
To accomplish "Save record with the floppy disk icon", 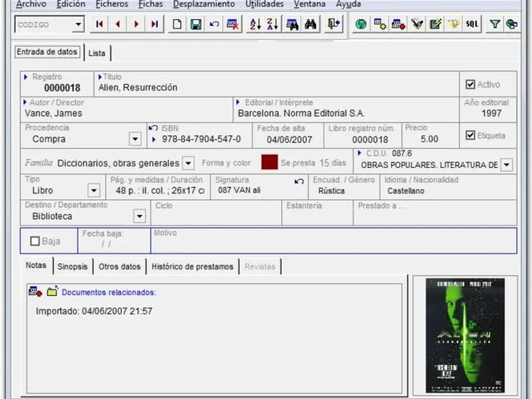I will coord(196,24).
